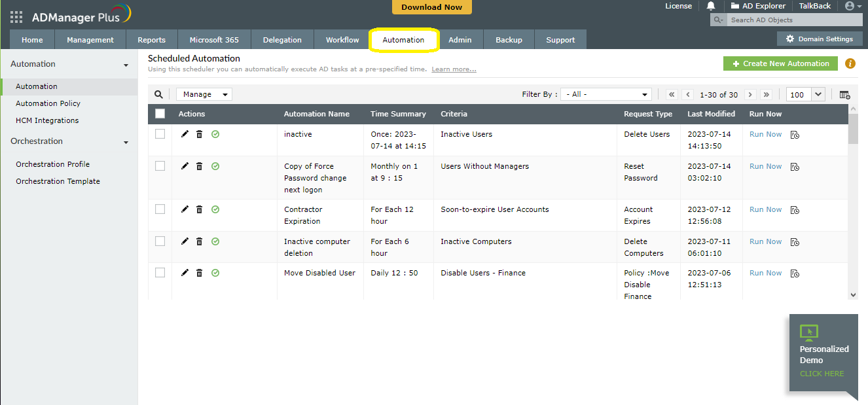Image resolution: width=868 pixels, height=405 pixels.
Task: Click the edit pencil icon for inactive automation
Action: coord(185,134)
